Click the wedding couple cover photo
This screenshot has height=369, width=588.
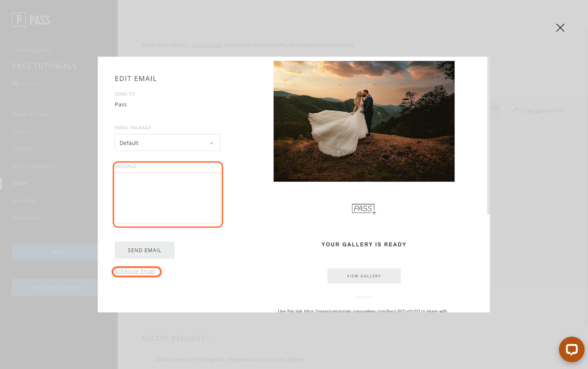point(364,121)
